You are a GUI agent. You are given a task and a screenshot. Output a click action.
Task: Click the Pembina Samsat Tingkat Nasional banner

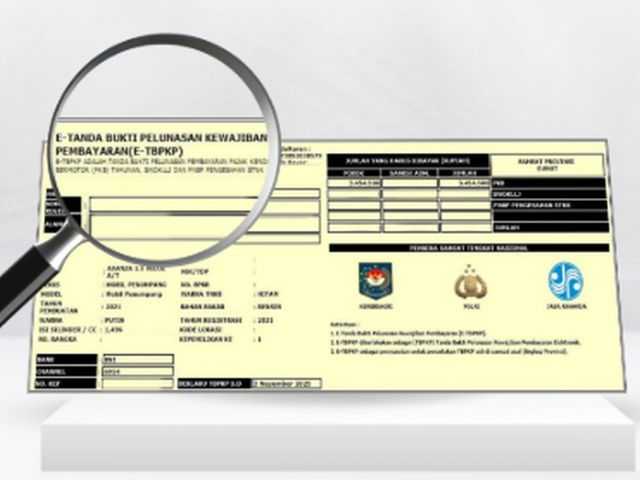click(467, 247)
